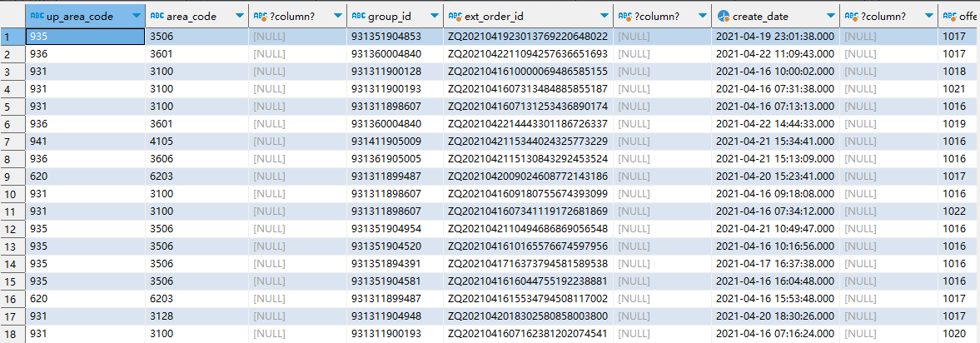Click area_code cell 4105

pyautogui.click(x=196, y=142)
